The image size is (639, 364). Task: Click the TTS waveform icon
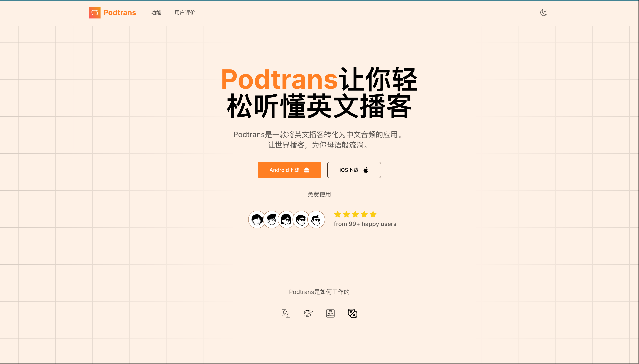tap(331, 313)
